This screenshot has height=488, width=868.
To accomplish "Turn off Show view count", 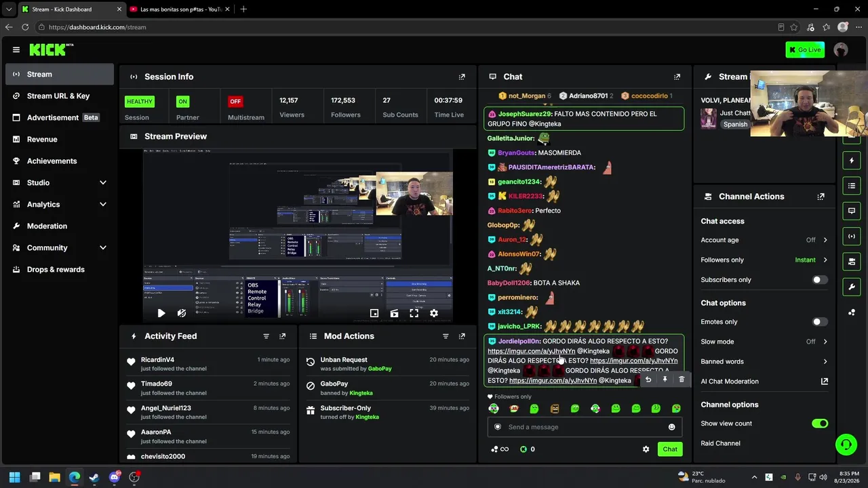I will [x=820, y=424].
